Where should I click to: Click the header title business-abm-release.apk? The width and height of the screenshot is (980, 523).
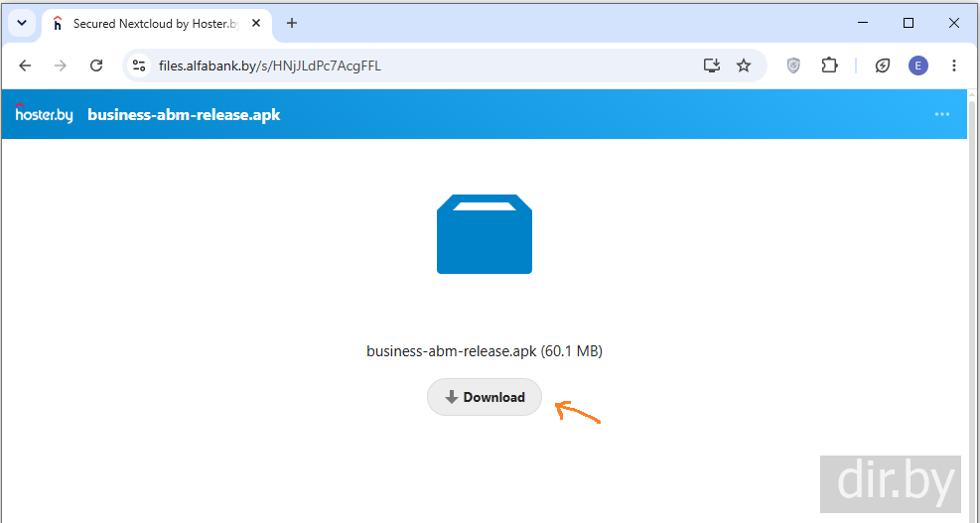pos(184,115)
